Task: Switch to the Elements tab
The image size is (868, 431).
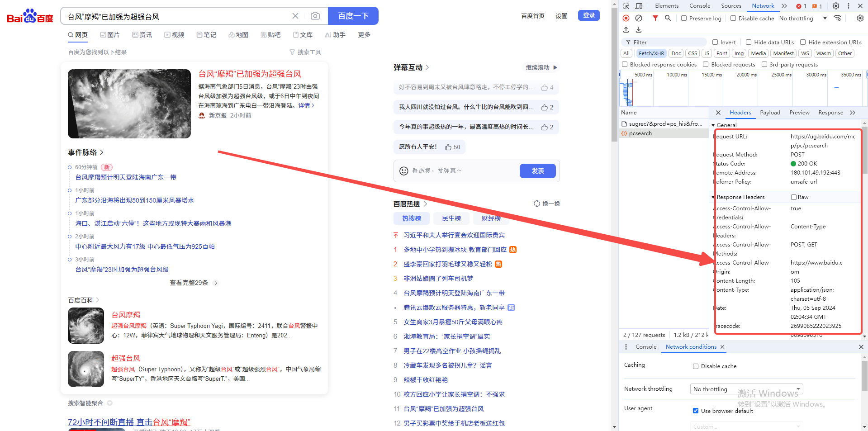Action: (x=667, y=6)
